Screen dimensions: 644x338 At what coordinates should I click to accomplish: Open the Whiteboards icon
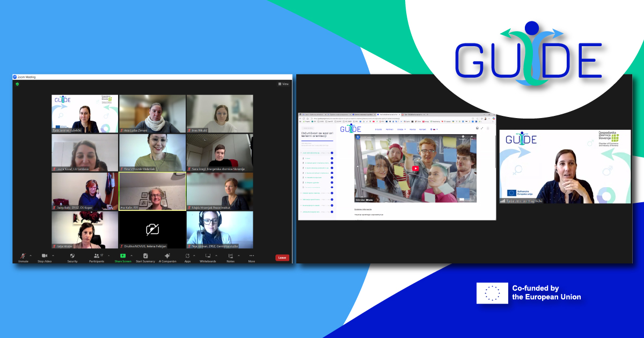click(208, 256)
